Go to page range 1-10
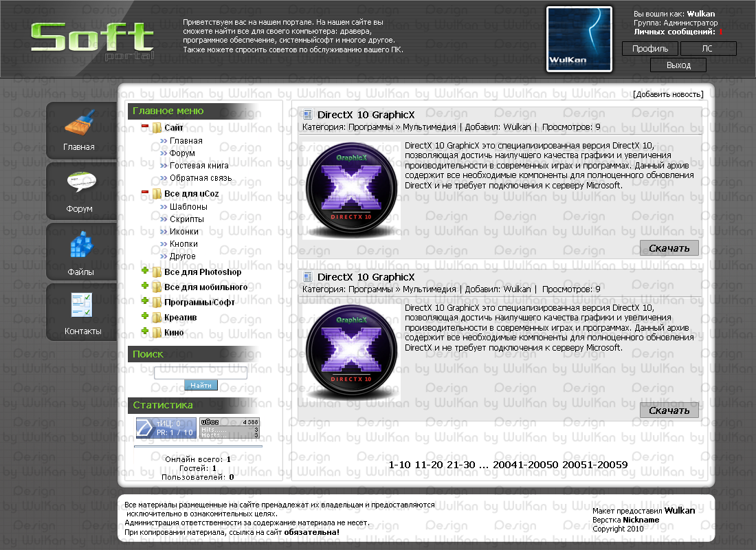The height and width of the screenshot is (550, 756). 400,465
